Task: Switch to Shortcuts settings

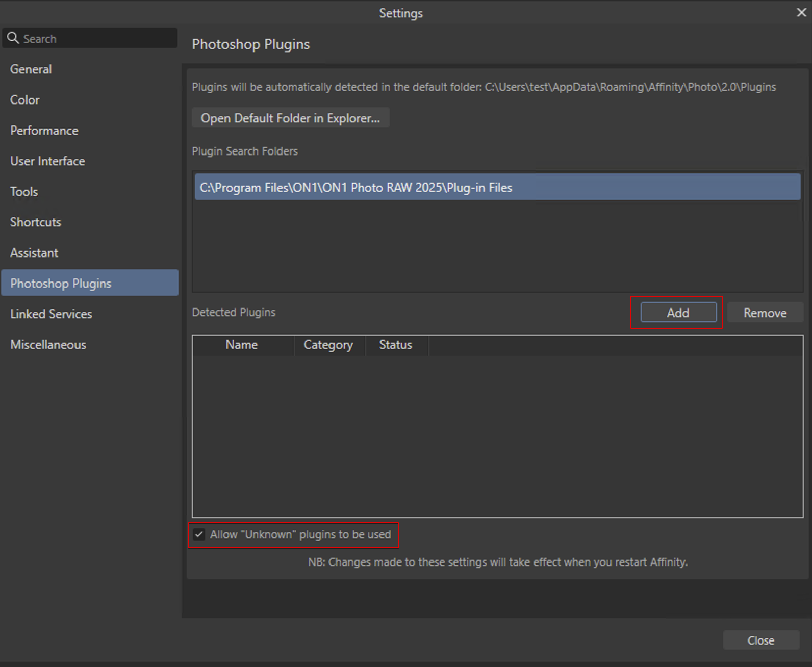Action: [35, 222]
